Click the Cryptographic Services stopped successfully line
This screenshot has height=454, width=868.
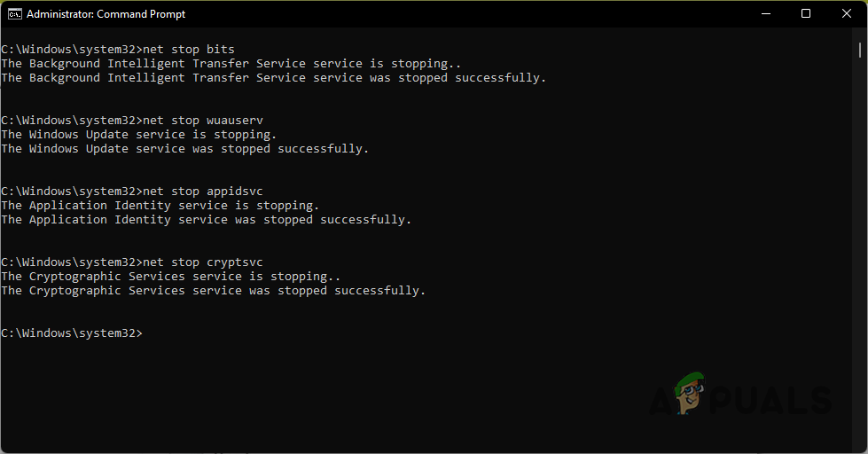pyautogui.click(x=213, y=291)
